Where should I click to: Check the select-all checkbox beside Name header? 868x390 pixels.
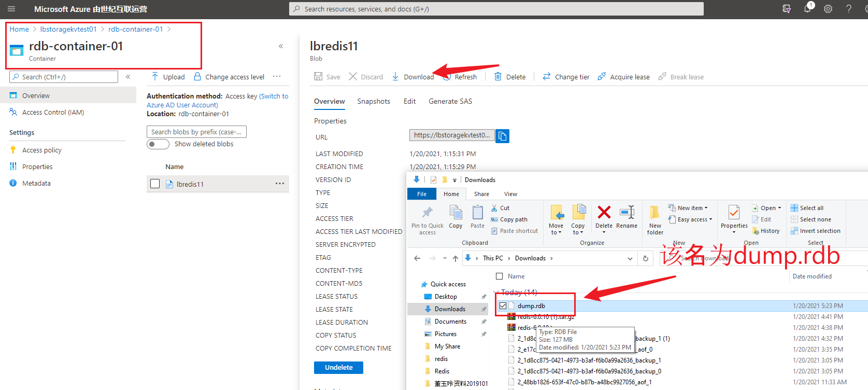(x=500, y=276)
